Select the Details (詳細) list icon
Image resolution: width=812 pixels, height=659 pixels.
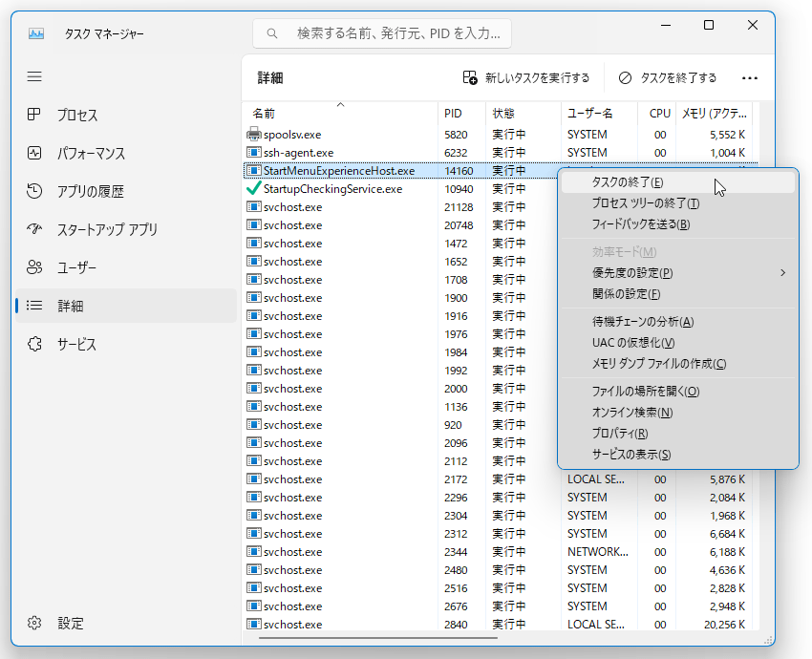34,306
